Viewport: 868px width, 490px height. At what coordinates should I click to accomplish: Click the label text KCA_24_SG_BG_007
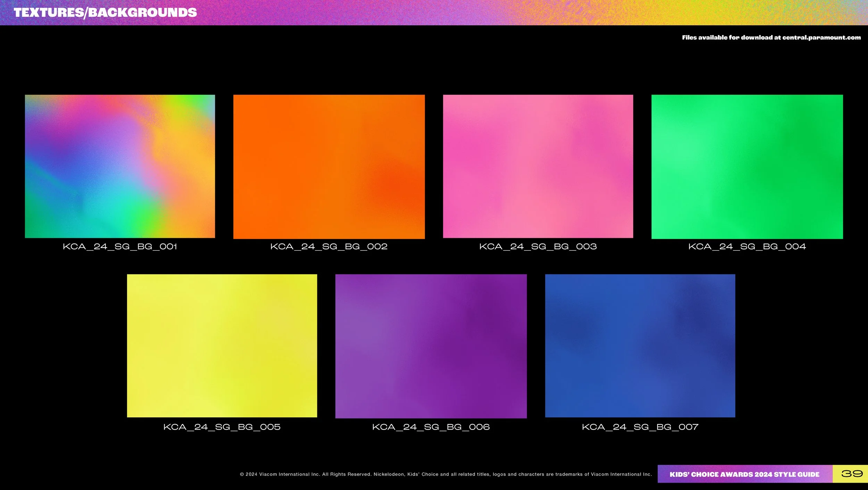(x=640, y=427)
